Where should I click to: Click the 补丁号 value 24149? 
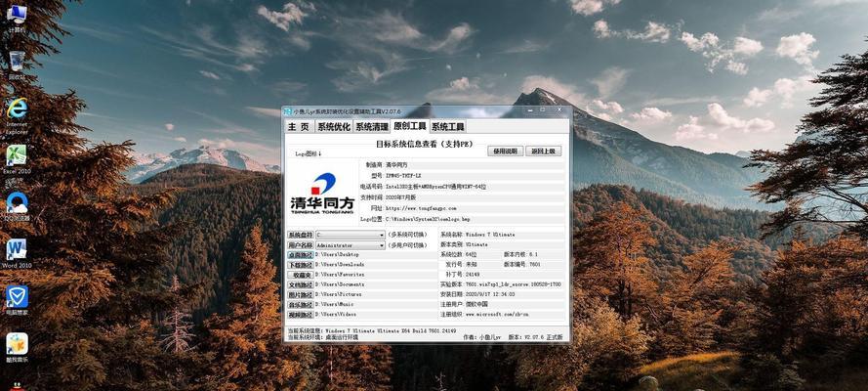[474, 275]
